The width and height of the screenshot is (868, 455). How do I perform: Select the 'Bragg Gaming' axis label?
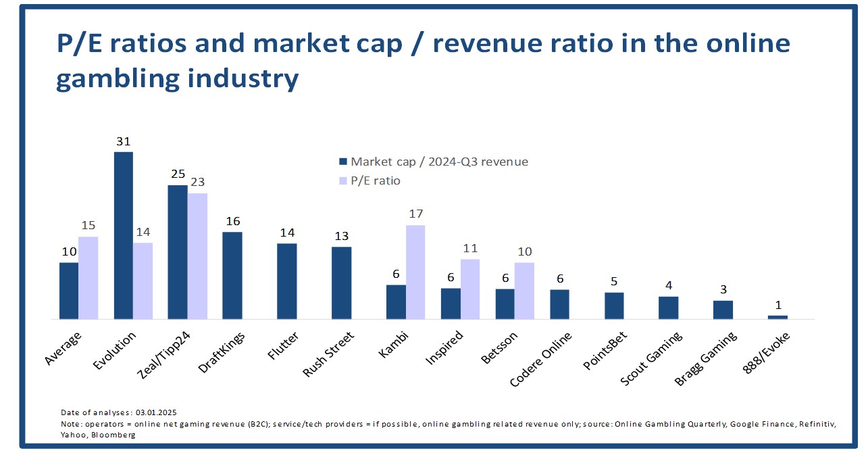tap(706, 359)
